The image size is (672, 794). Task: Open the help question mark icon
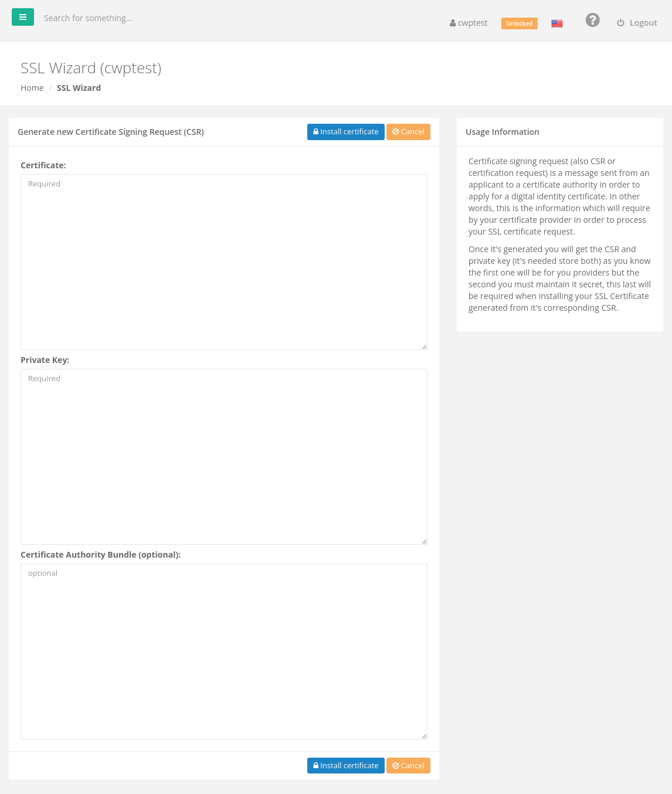tap(592, 21)
